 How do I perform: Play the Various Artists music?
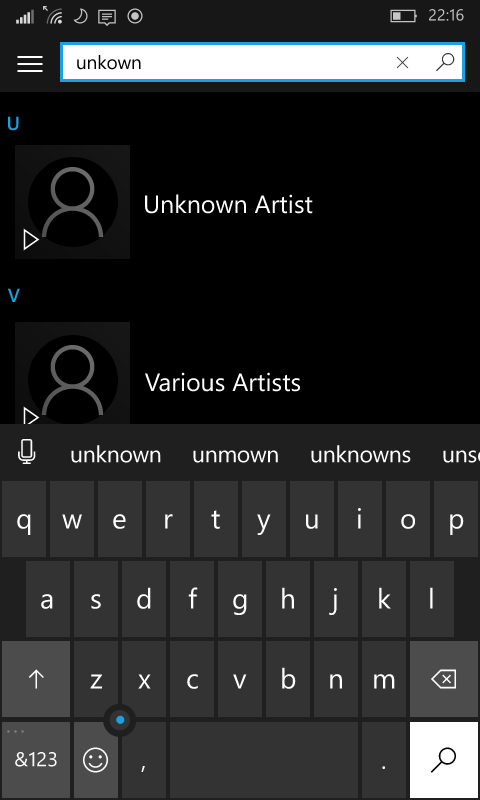(x=31, y=417)
